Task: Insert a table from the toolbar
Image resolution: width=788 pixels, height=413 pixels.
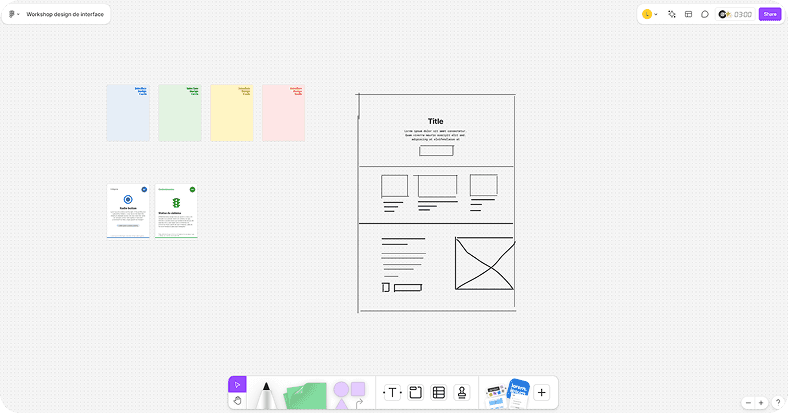Action: (x=438, y=393)
